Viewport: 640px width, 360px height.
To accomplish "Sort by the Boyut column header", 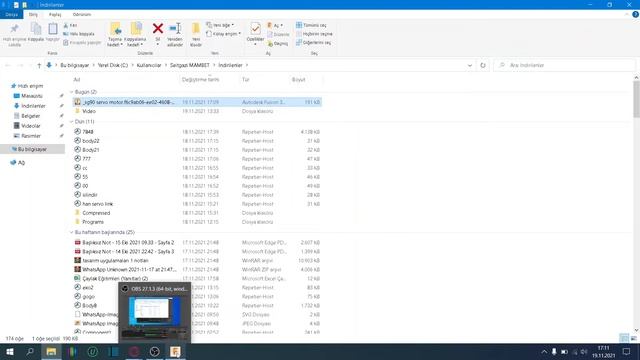I will pos(298,80).
